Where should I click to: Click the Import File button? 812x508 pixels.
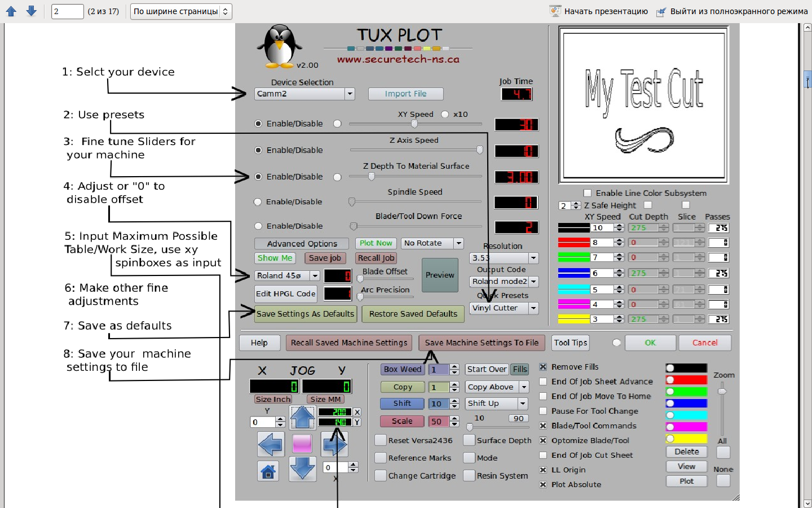click(405, 94)
